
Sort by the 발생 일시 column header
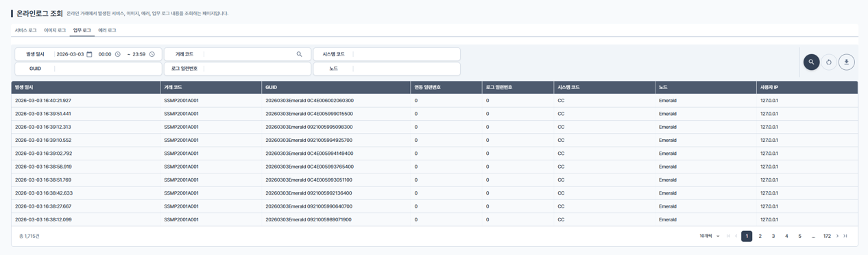[x=86, y=87]
